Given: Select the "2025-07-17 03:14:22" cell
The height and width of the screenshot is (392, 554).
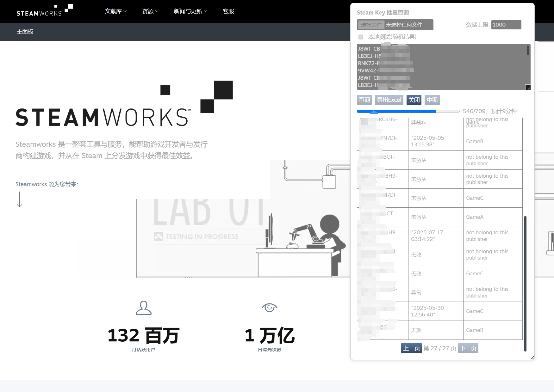Looking at the screenshot, I should (x=436, y=236).
